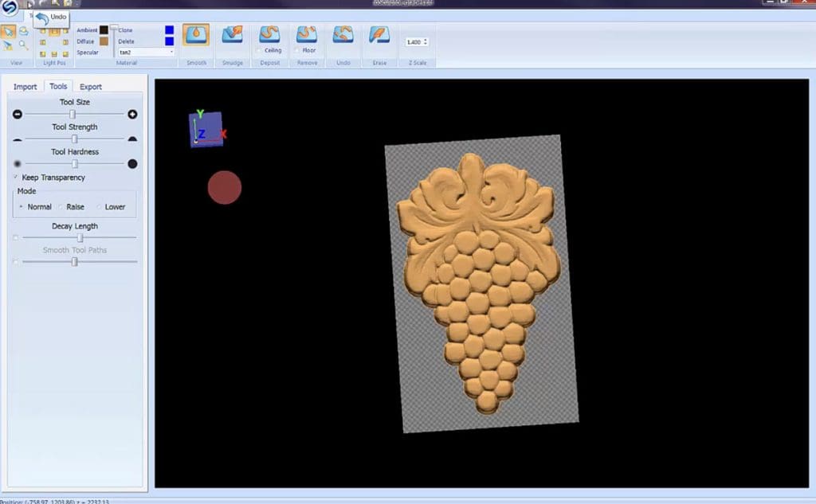The width and height of the screenshot is (816, 504).
Task: Click the Tool Strength slider handle
Action: point(74,139)
